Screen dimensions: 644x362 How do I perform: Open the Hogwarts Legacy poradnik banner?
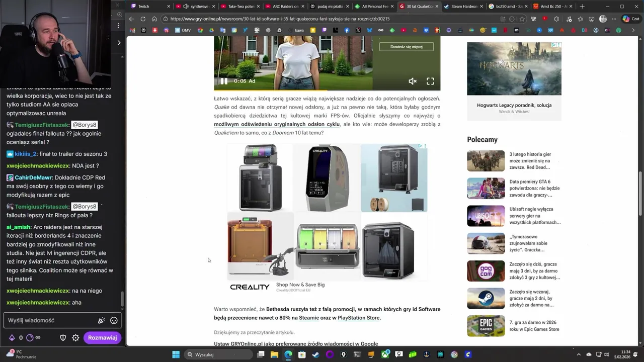tap(514, 81)
